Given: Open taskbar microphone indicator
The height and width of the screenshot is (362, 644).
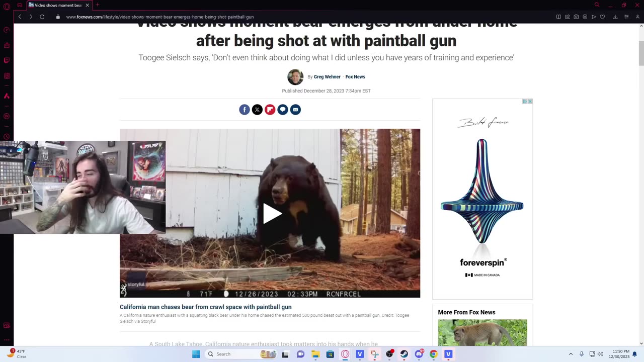Looking at the screenshot, I should tap(582, 354).
